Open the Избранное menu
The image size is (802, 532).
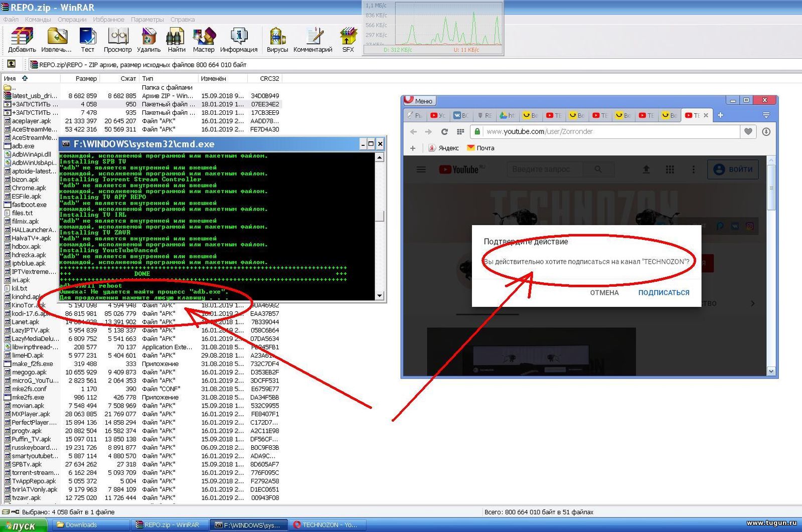coord(108,20)
